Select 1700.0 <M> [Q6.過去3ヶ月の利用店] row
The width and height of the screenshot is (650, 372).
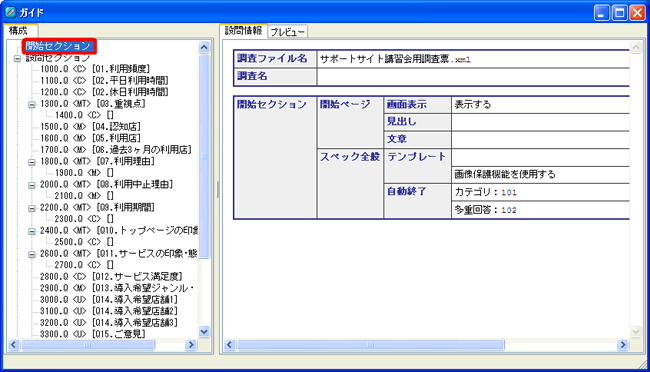pos(116,150)
